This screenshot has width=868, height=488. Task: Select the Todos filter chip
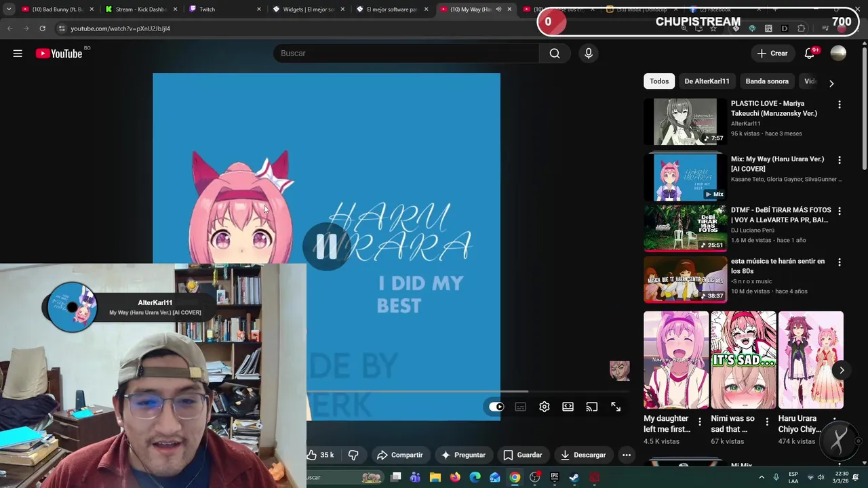(659, 81)
